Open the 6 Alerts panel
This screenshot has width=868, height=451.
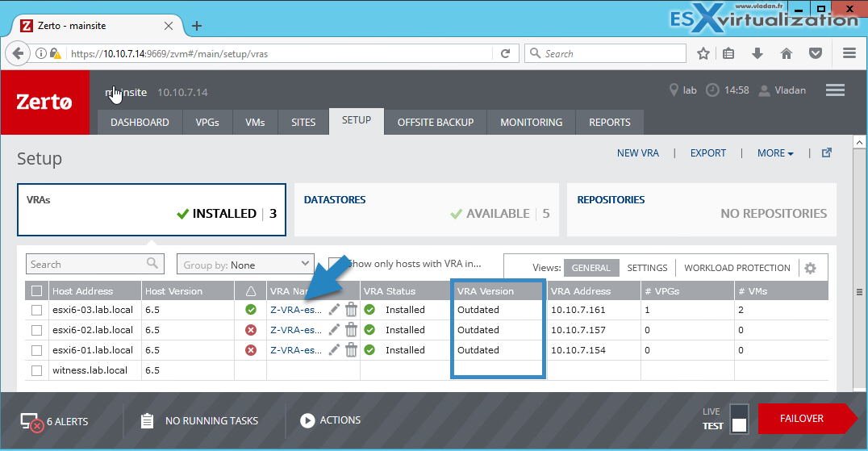(x=54, y=422)
